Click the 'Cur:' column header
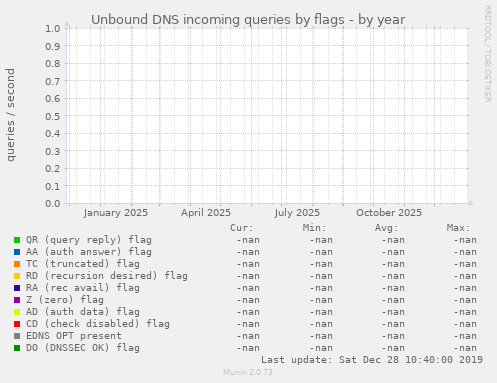The height and width of the screenshot is (383, 497). 242,228
